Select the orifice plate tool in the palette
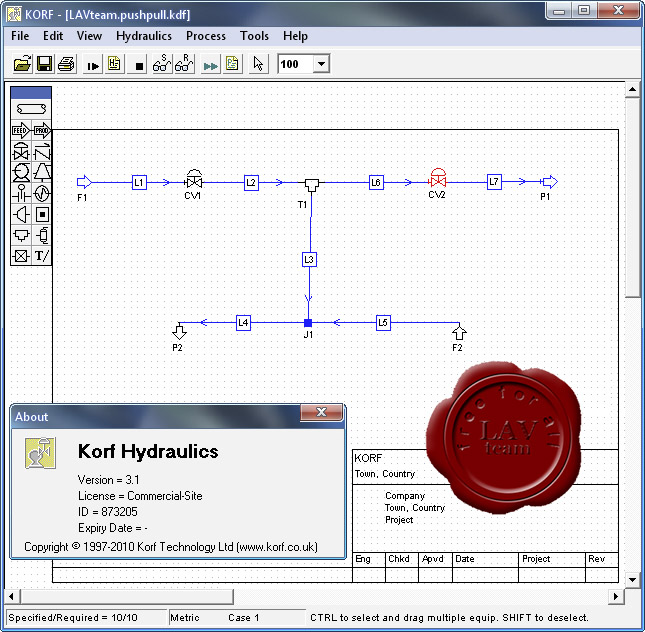Screen dimensions: 645x632 coord(21,193)
